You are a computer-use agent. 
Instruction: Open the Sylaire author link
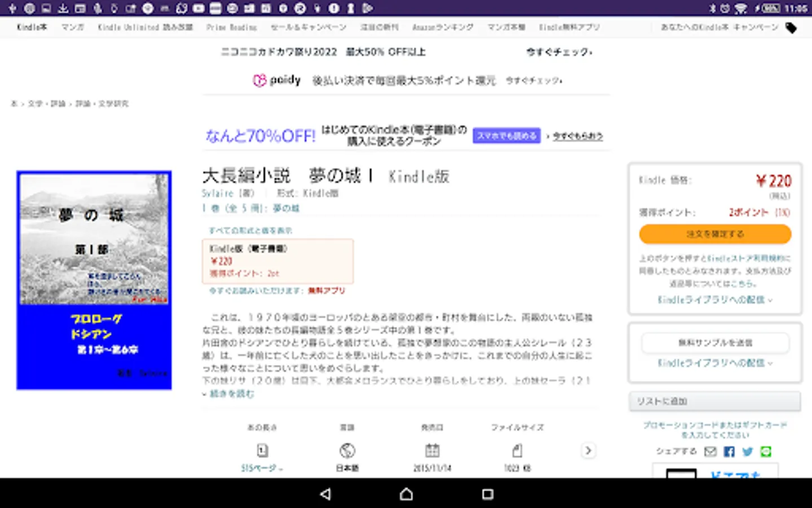point(217,193)
